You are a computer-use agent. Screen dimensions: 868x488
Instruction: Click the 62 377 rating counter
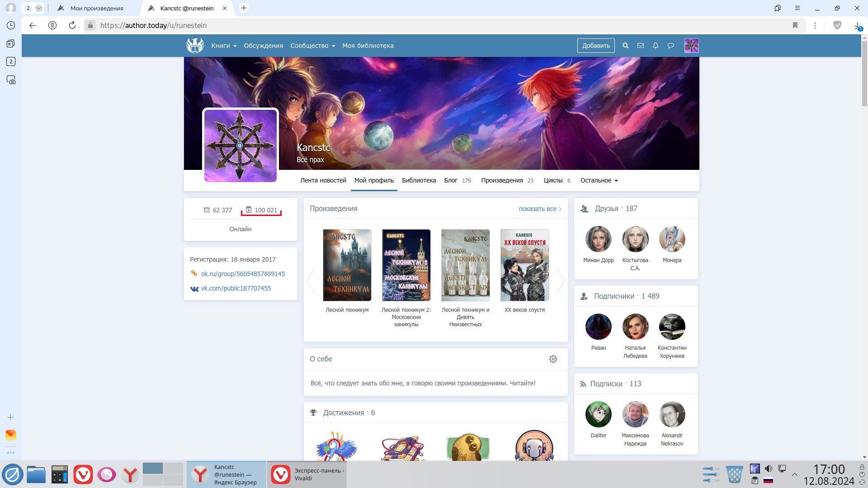click(218, 210)
